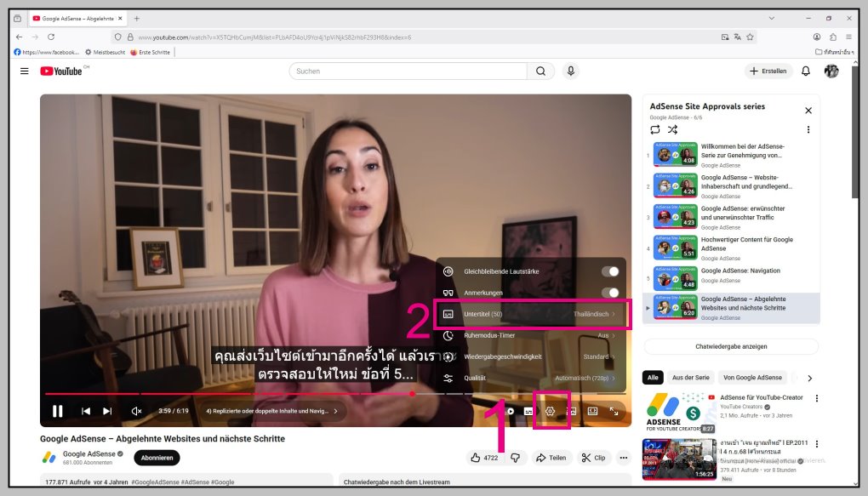Start voice search with the microphone
This screenshot has width=868, height=496.
[571, 71]
